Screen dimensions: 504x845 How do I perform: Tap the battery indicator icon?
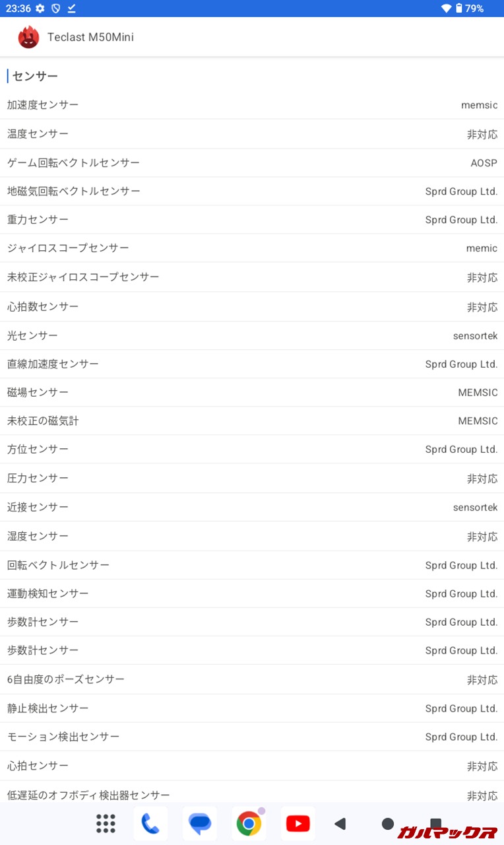(x=458, y=9)
